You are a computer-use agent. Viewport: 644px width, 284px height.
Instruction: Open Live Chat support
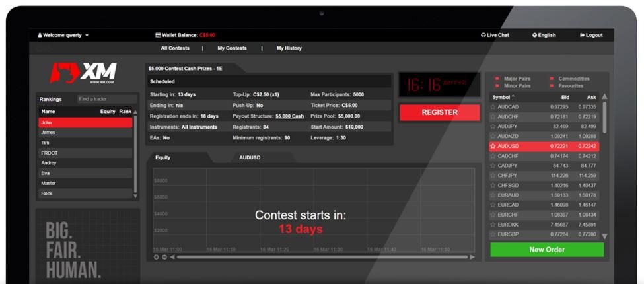[x=495, y=35]
